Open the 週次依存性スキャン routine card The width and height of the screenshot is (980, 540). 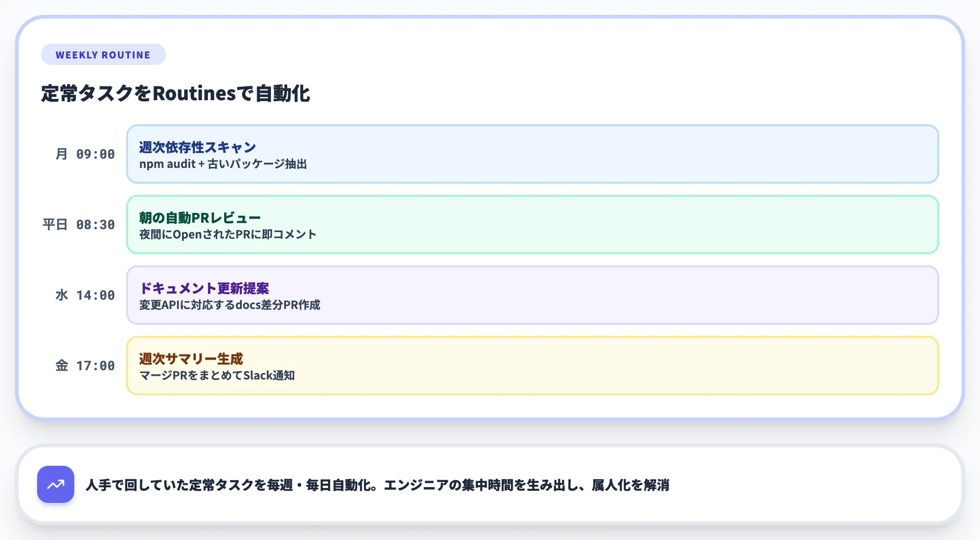pos(532,154)
